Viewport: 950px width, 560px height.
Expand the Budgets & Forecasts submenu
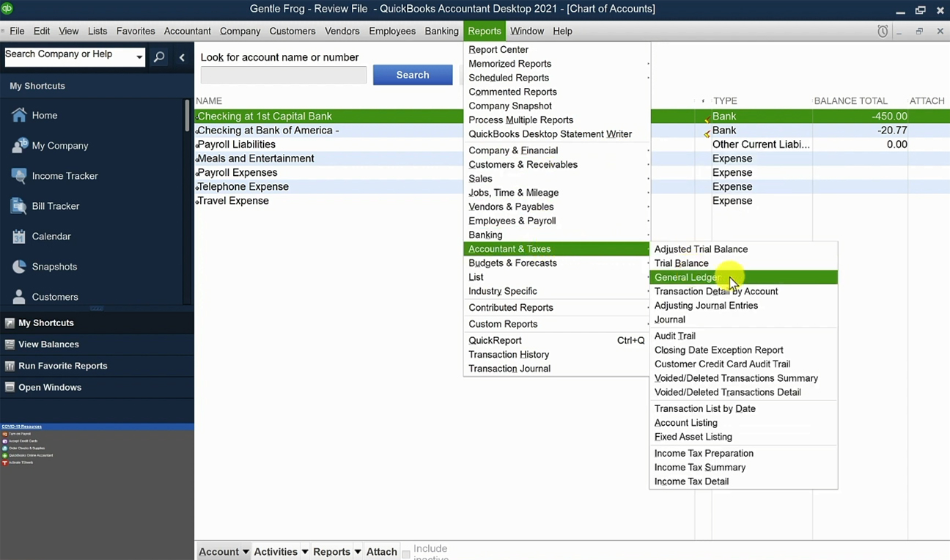(556, 263)
